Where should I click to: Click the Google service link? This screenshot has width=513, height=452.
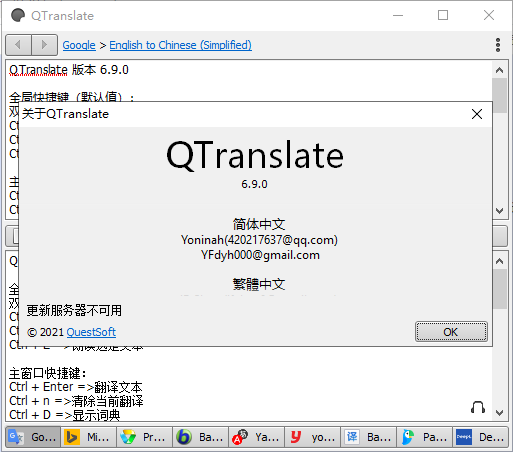click(79, 45)
